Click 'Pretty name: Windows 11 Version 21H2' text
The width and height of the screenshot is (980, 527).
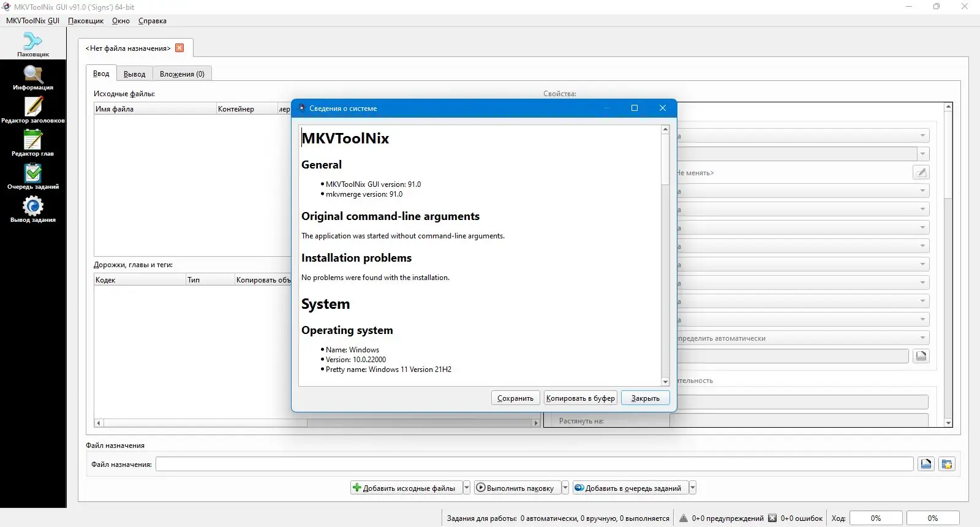pos(388,370)
